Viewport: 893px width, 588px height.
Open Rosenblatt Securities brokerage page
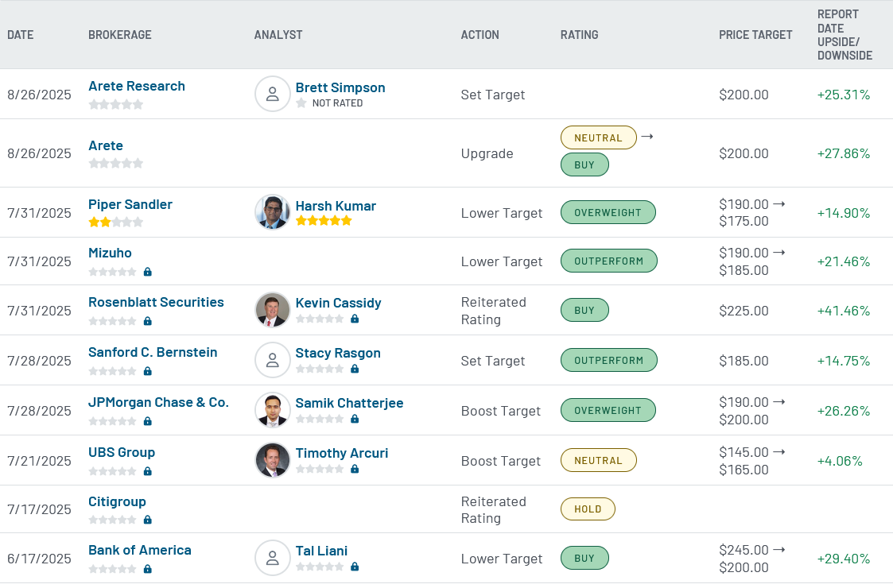pyautogui.click(x=156, y=302)
